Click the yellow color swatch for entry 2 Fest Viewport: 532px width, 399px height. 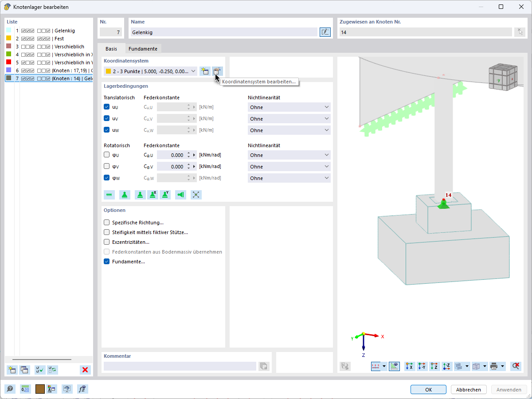click(x=8, y=39)
